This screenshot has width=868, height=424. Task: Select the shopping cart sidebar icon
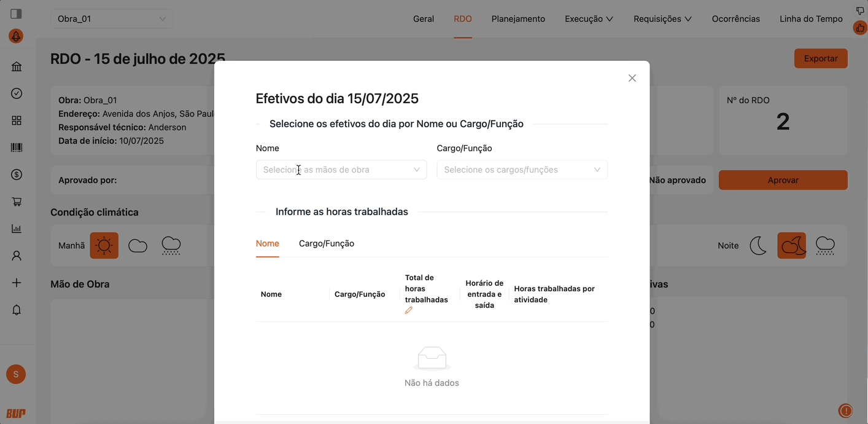16,201
